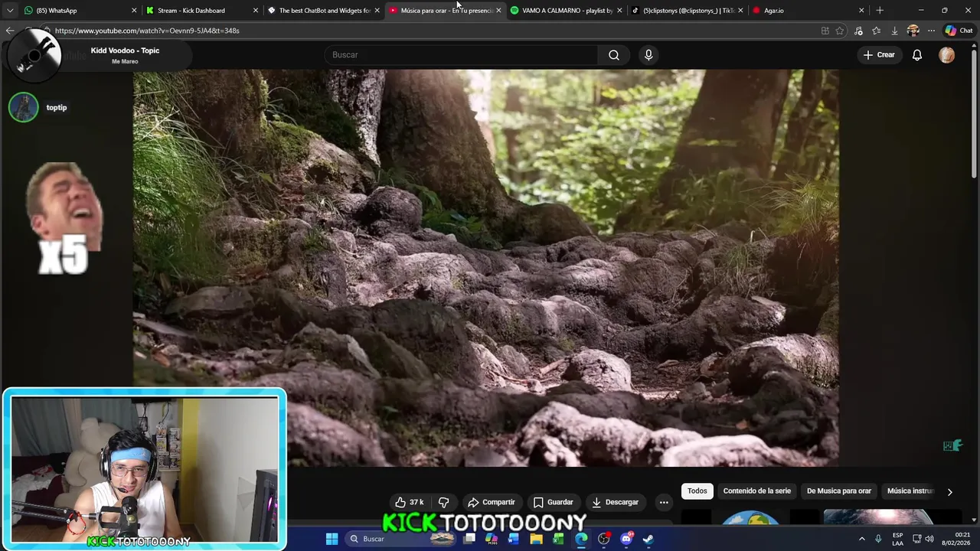
Task: Open the Copilot Chat button
Action: pos(959,31)
